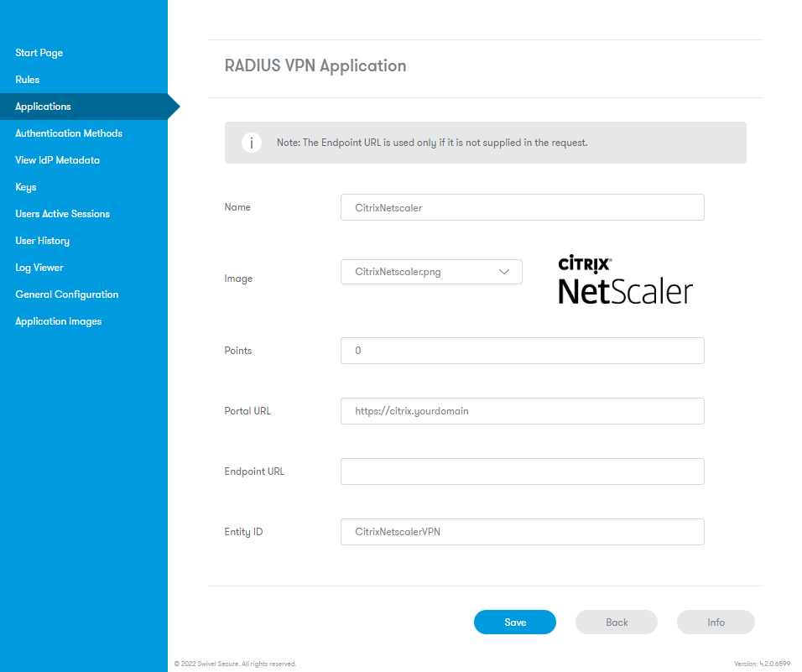This screenshot has height=672, width=802.
Task: Return to the Start Page
Action: 39,52
